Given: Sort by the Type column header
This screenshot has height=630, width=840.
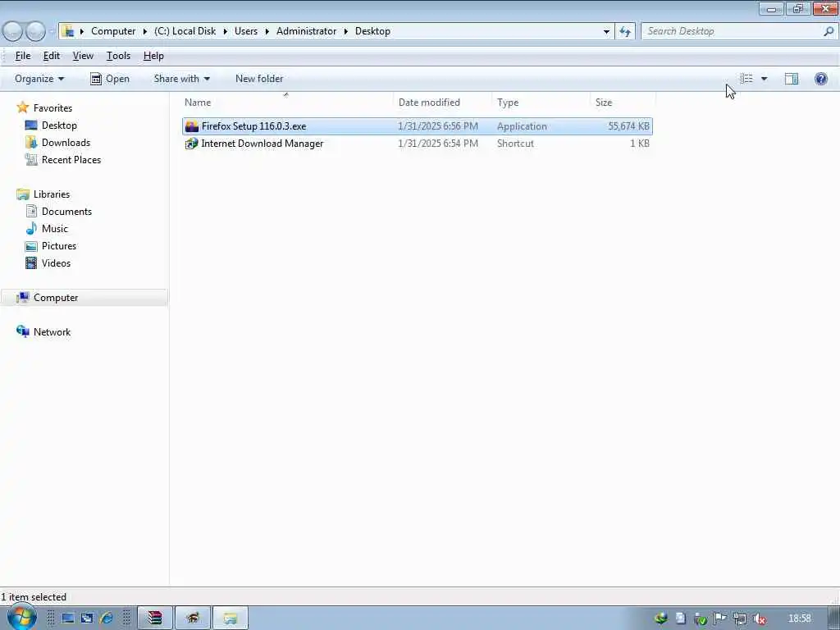Looking at the screenshot, I should point(541,102).
